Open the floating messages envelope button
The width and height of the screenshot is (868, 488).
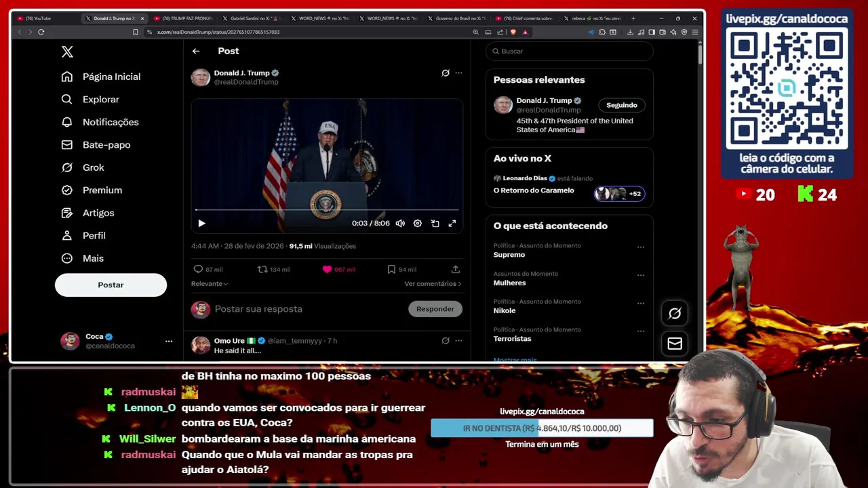675,344
